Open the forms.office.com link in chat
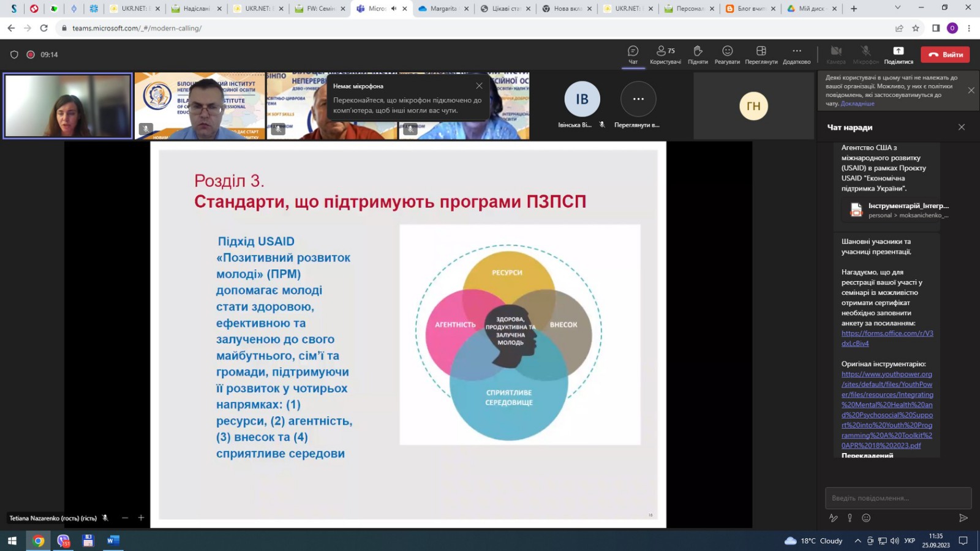Screen dimensions: 980x551 click(x=887, y=338)
